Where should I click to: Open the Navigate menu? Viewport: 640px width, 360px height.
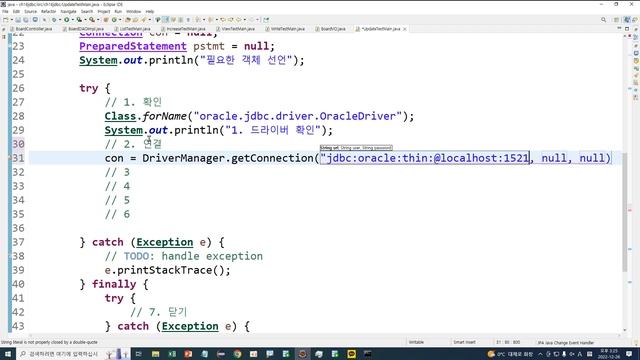[68, 11]
